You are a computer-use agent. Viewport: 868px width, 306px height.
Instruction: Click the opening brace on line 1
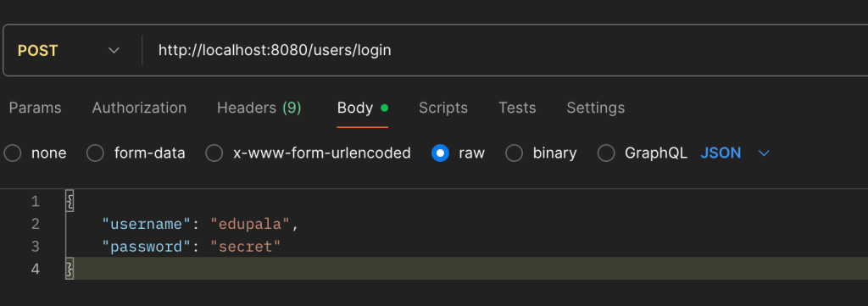click(x=70, y=202)
